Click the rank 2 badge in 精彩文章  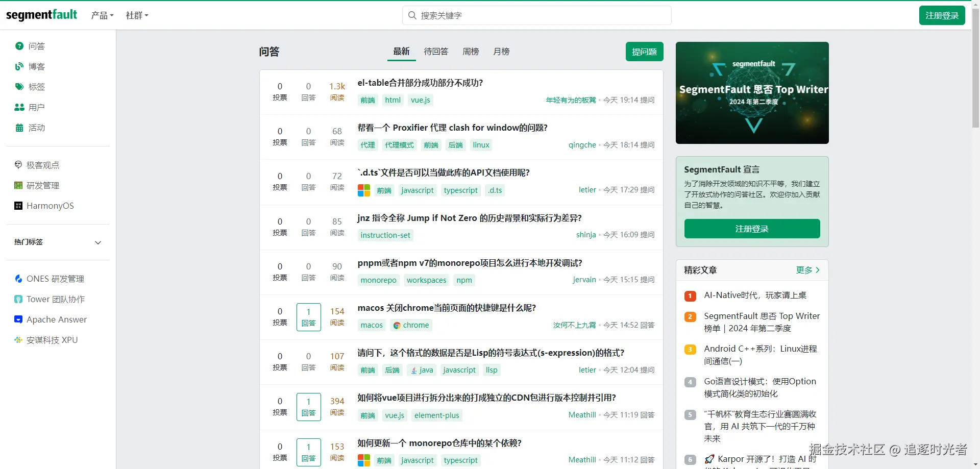690,317
